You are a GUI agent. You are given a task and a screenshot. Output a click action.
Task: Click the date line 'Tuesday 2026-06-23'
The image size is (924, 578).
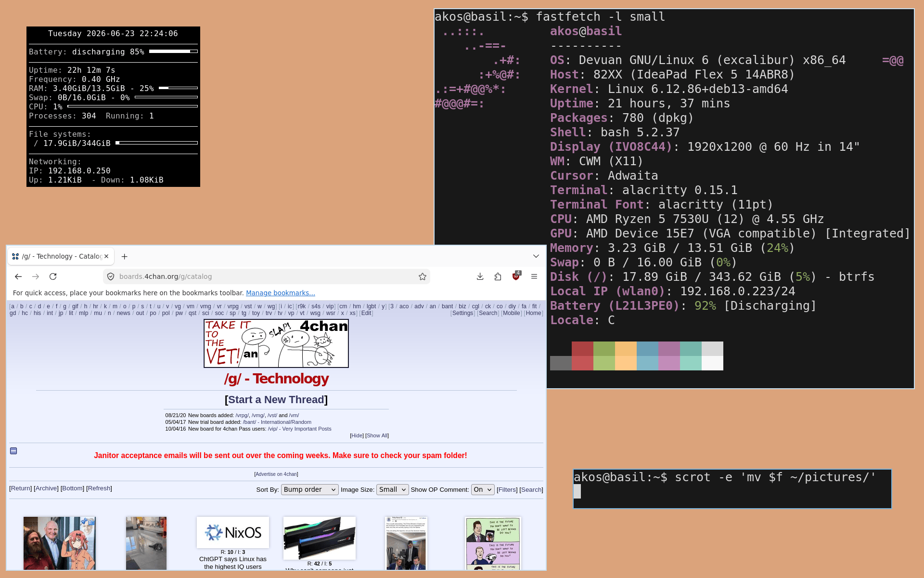[x=113, y=33]
